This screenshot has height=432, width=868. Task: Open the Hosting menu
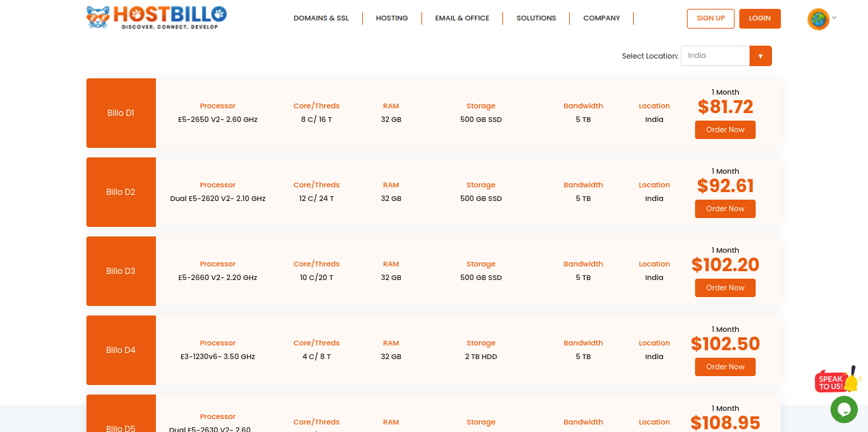pyautogui.click(x=392, y=18)
